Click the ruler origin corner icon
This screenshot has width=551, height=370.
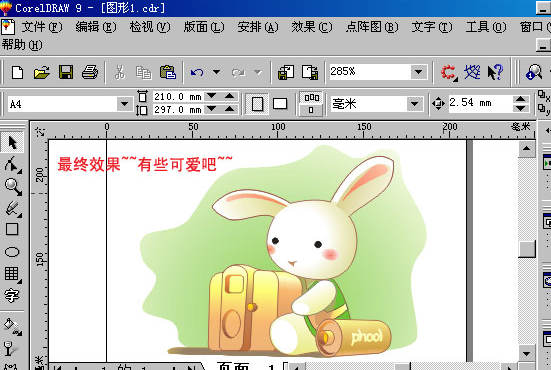click(40, 132)
